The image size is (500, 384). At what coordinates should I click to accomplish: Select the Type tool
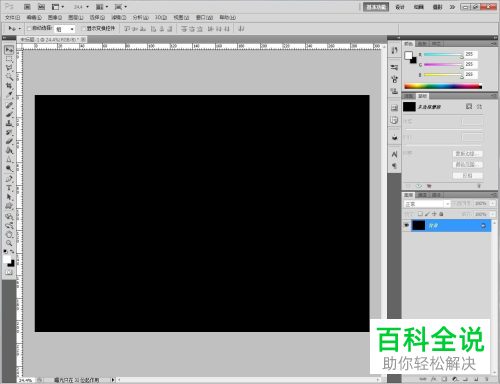(x=9, y=188)
